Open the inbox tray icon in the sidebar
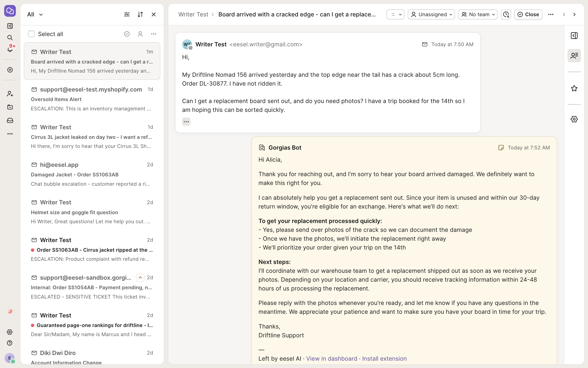588x368 pixels. (x=10, y=120)
